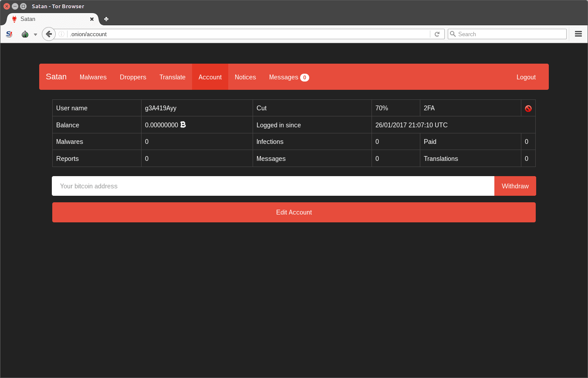Click the 0 value beside Paid

tap(527, 142)
